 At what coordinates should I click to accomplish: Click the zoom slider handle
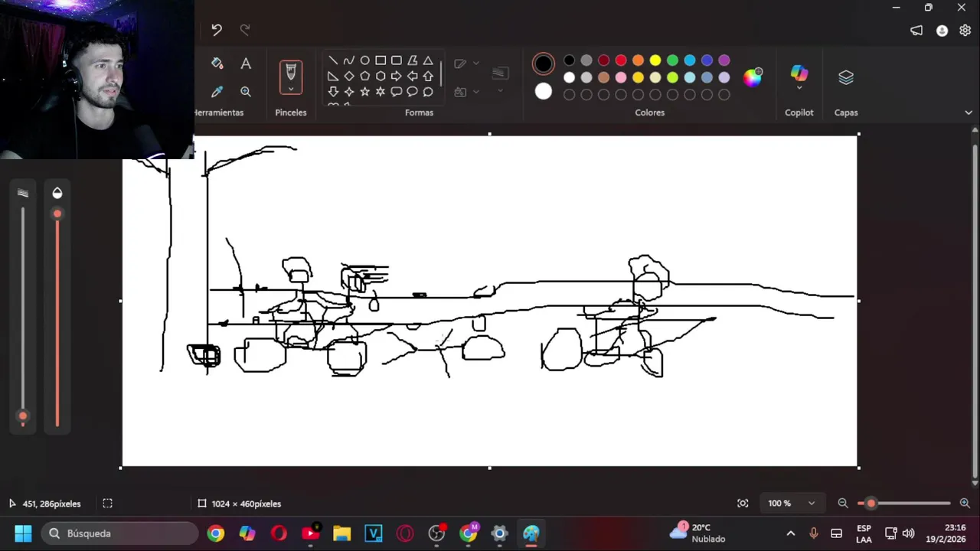click(x=871, y=504)
